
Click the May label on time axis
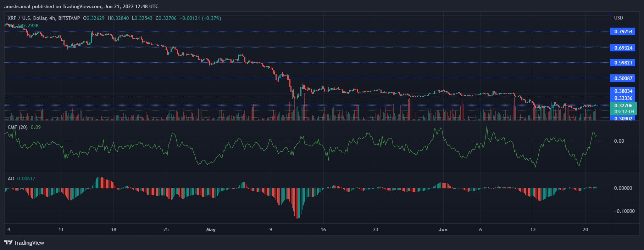coord(211,229)
